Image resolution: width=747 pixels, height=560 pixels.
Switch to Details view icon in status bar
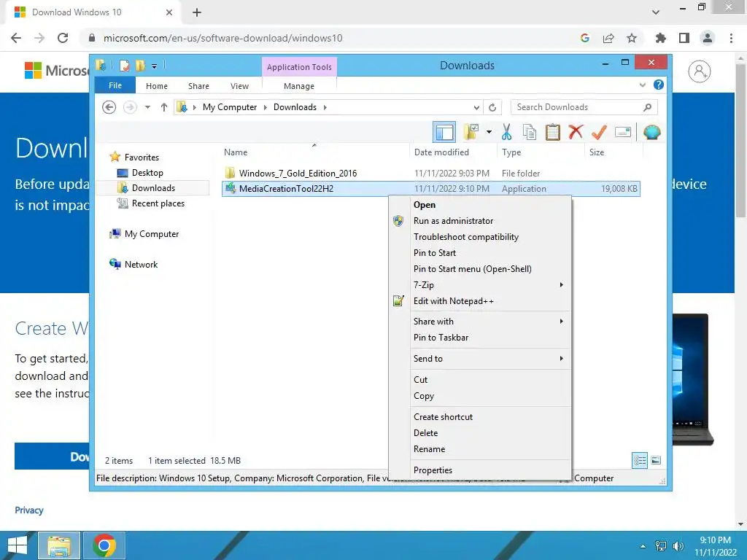pyautogui.click(x=640, y=460)
